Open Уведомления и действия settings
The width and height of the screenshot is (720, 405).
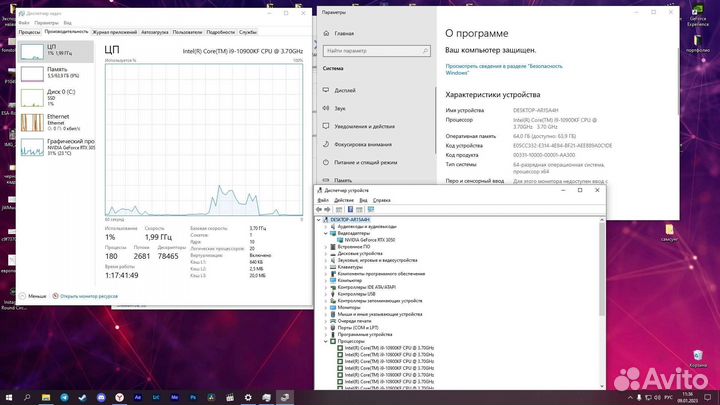click(x=364, y=126)
